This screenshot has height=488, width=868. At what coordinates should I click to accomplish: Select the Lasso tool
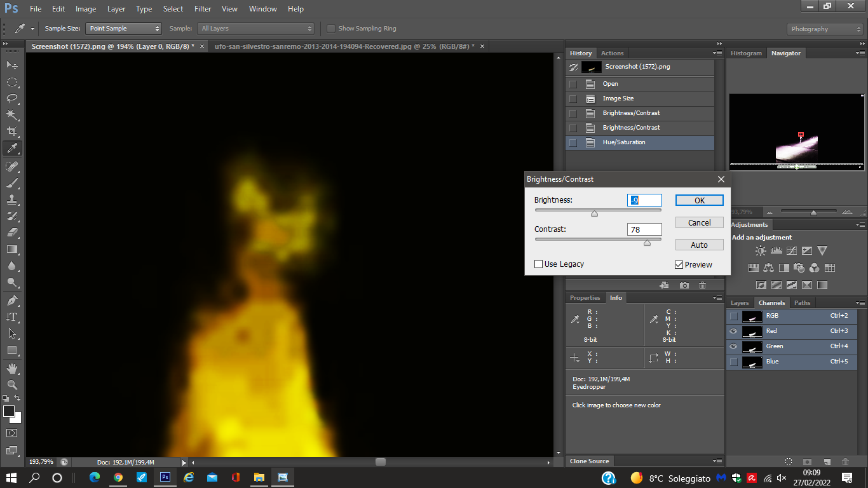[x=12, y=98]
